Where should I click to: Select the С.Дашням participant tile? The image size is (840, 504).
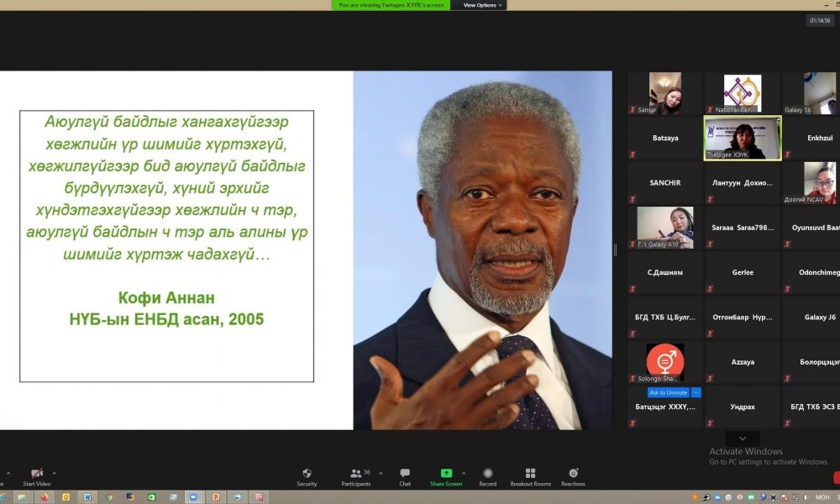click(665, 273)
